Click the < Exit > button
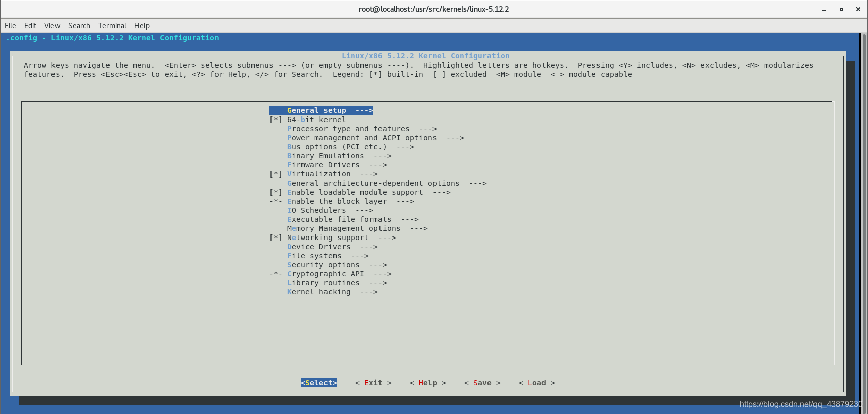Viewport: 868px width, 414px height. pos(373,383)
